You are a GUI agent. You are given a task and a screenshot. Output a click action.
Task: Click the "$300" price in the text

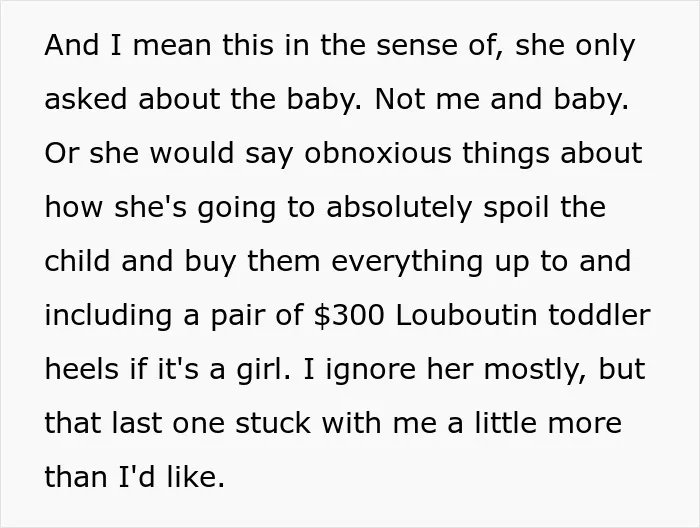pyautogui.click(x=349, y=315)
